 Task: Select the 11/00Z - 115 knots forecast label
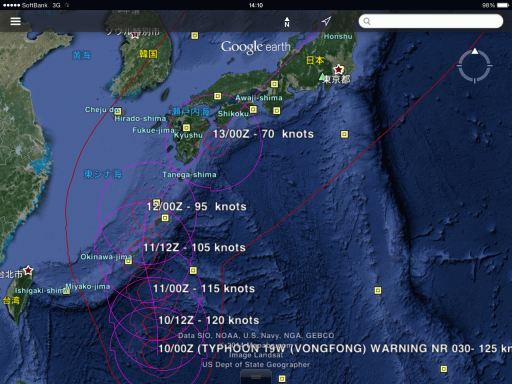tap(204, 289)
